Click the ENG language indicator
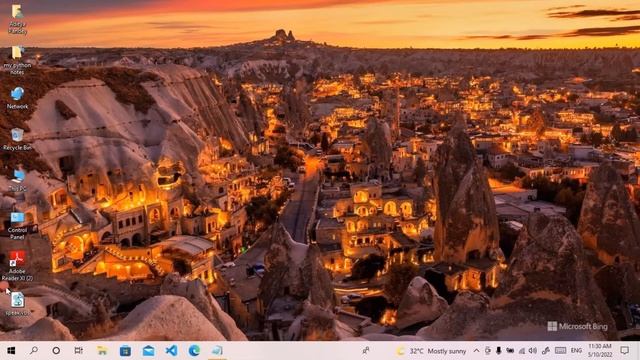 tap(576, 351)
